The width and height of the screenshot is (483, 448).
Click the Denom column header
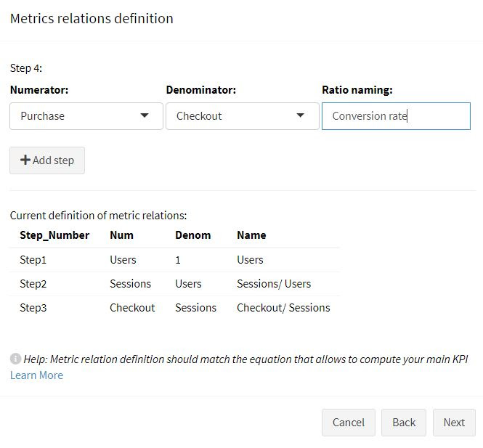[x=192, y=235]
